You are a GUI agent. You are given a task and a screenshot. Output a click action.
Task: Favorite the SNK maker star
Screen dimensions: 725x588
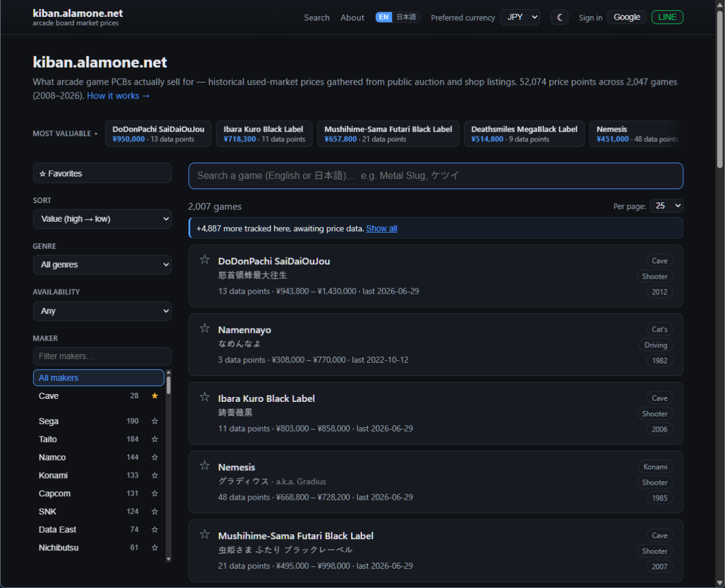(155, 512)
